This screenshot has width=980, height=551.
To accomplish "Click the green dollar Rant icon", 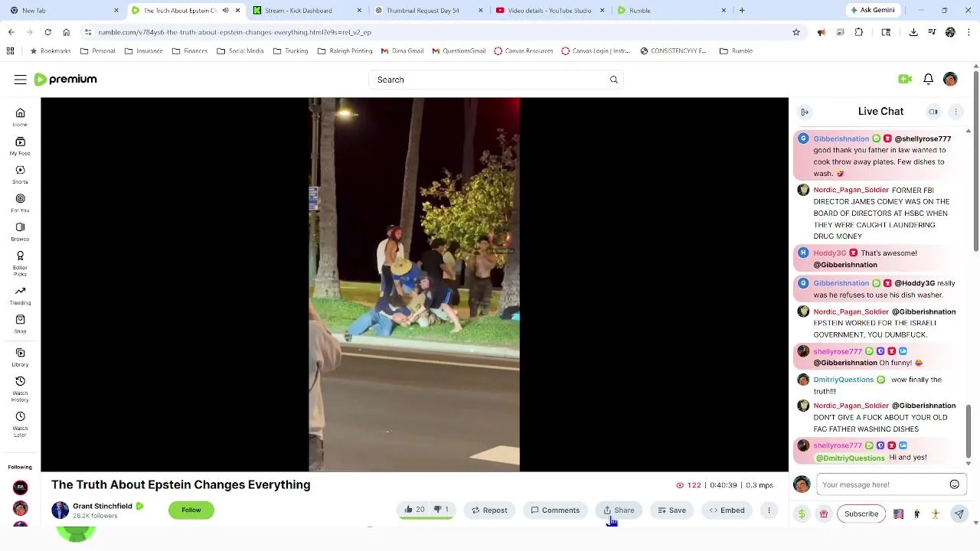I will (x=802, y=514).
